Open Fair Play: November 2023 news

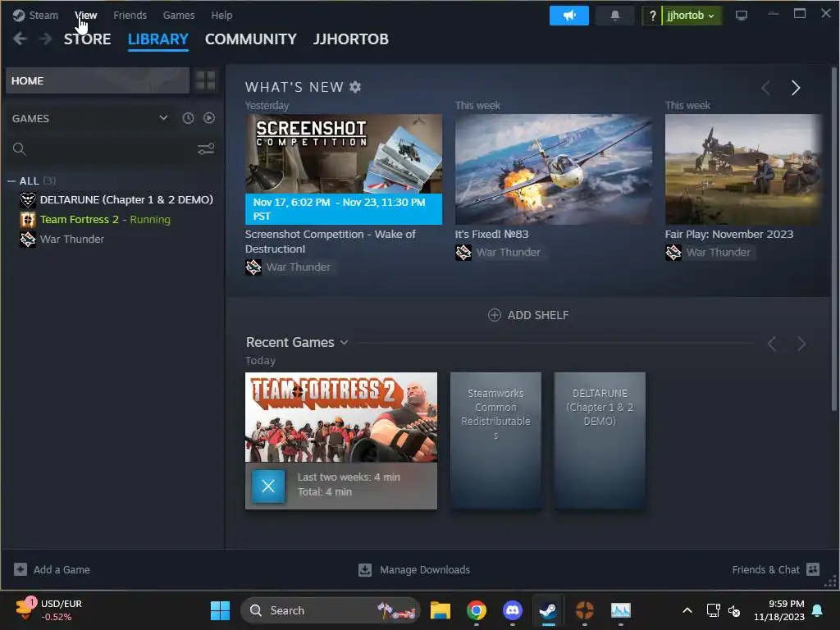728,234
